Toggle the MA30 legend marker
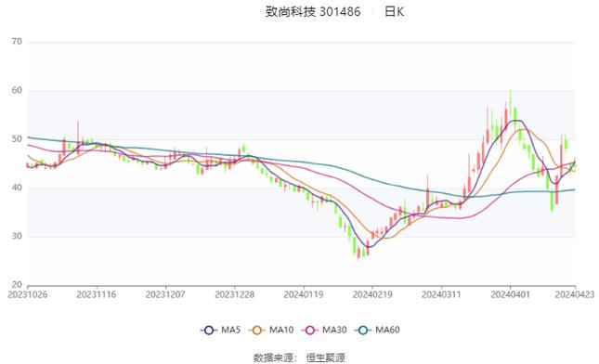599x364 pixels. 310,330
